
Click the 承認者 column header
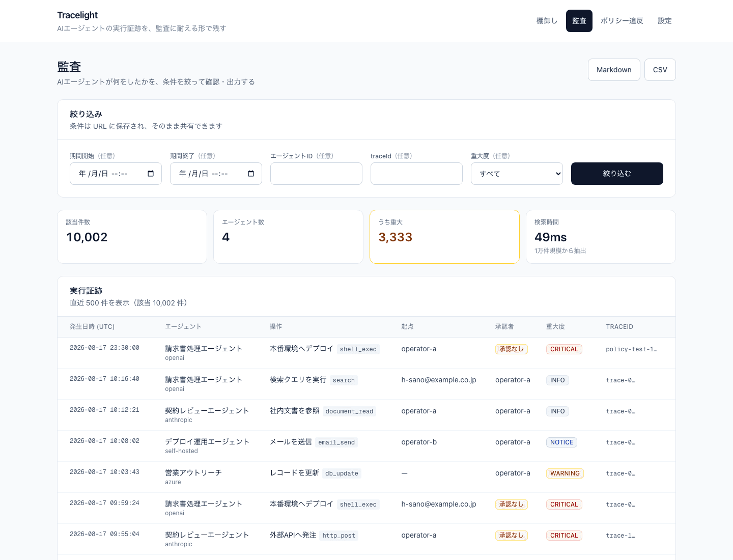504,327
